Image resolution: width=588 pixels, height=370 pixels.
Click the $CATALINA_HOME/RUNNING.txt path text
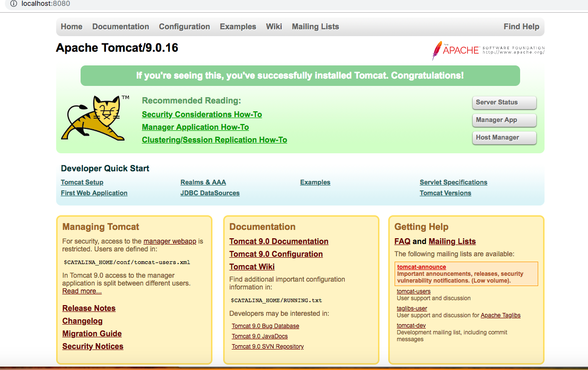pos(276,300)
